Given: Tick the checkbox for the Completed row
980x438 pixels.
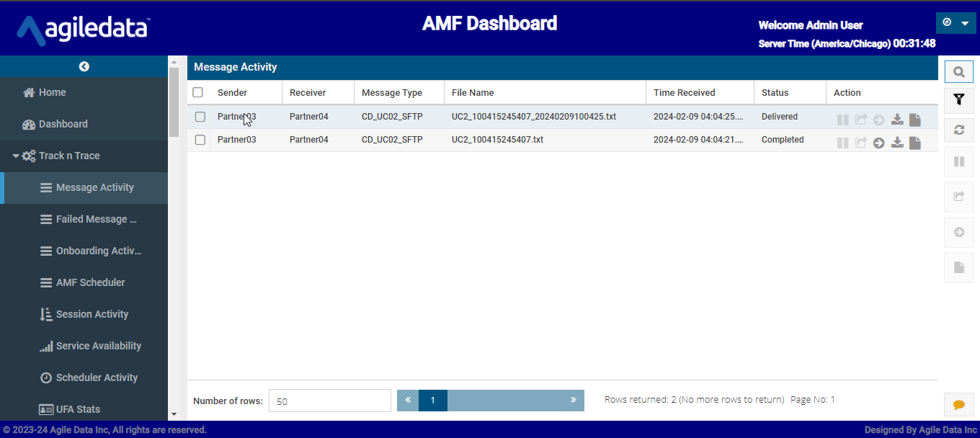Looking at the screenshot, I should tap(200, 140).
